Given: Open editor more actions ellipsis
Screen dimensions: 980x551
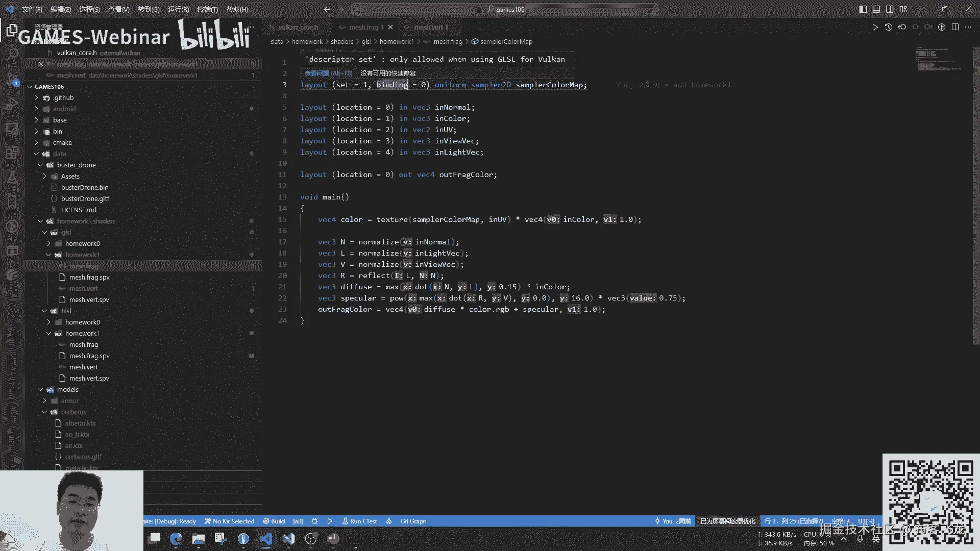Looking at the screenshot, I should (968, 27).
